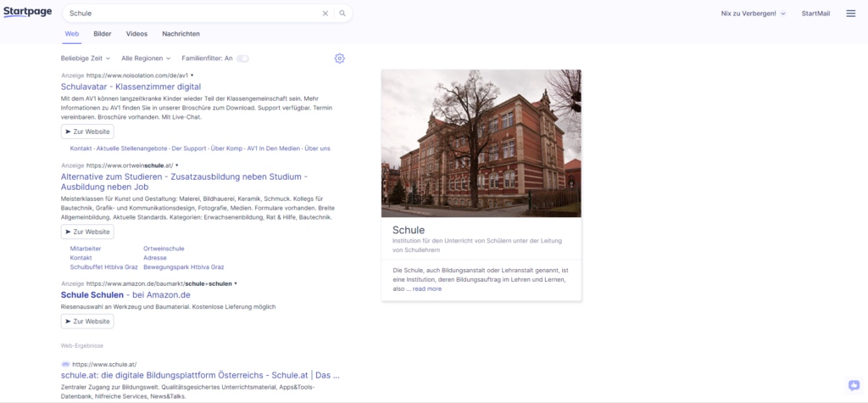868x403 pixels.
Task: Open the hamburger menu icon
Action: tap(851, 14)
